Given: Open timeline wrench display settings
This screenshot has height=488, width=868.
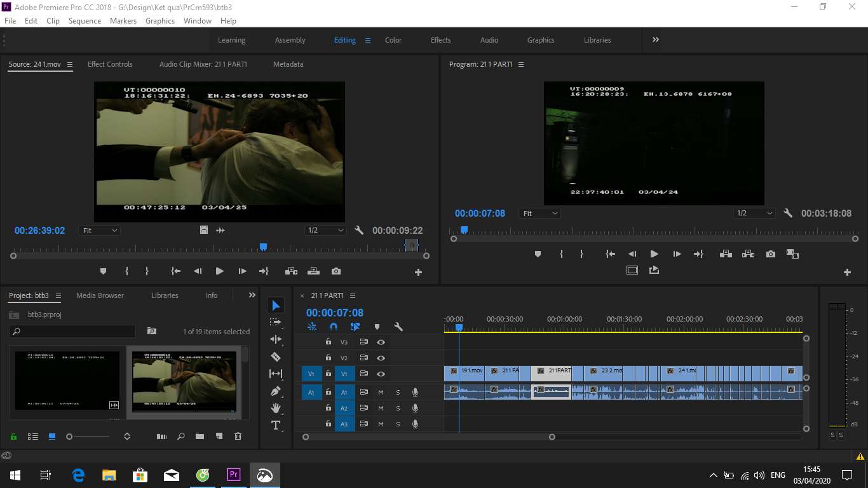Looking at the screenshot, I should point(398,327).
